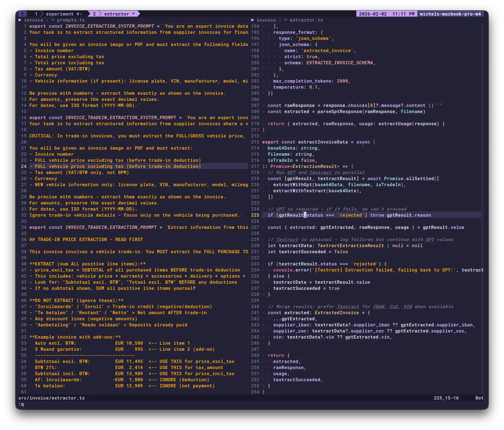Click the "Te betalen:" line 60 text
This screenshot has height=430, width=504.
click(50, 386)
